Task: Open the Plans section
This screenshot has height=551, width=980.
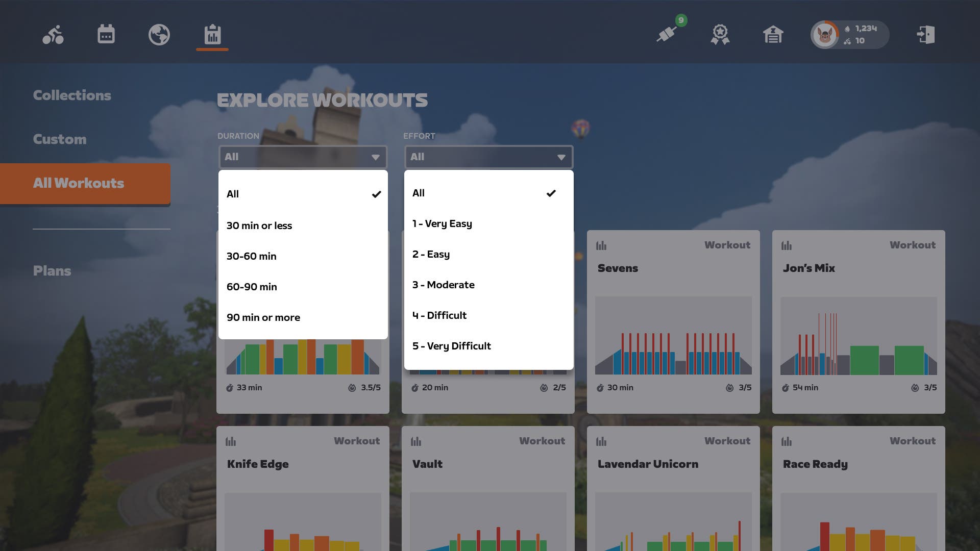Action: [x=52, y=271]
